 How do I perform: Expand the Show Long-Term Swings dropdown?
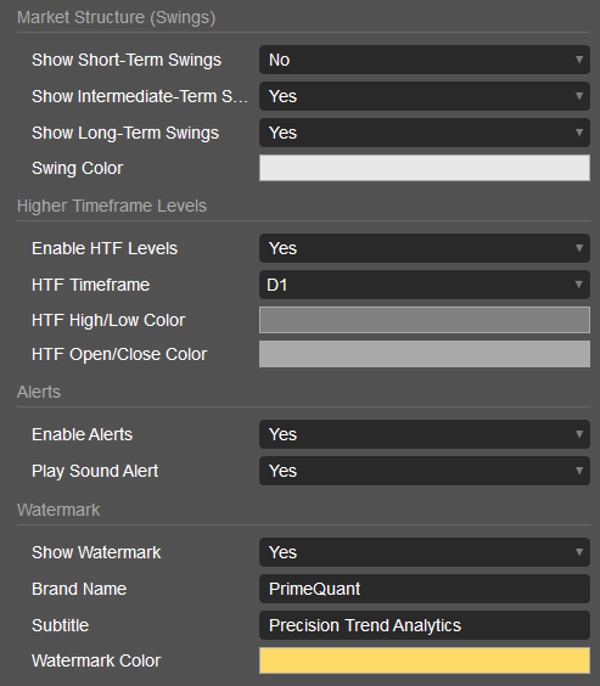click(x=424, y=132)
